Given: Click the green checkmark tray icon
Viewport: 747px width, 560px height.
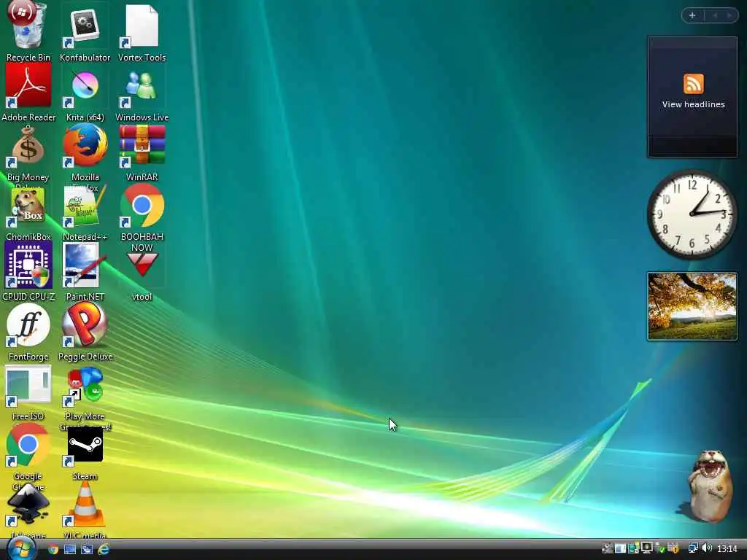Looking at the screenshot, I should (x=660, y=548).
